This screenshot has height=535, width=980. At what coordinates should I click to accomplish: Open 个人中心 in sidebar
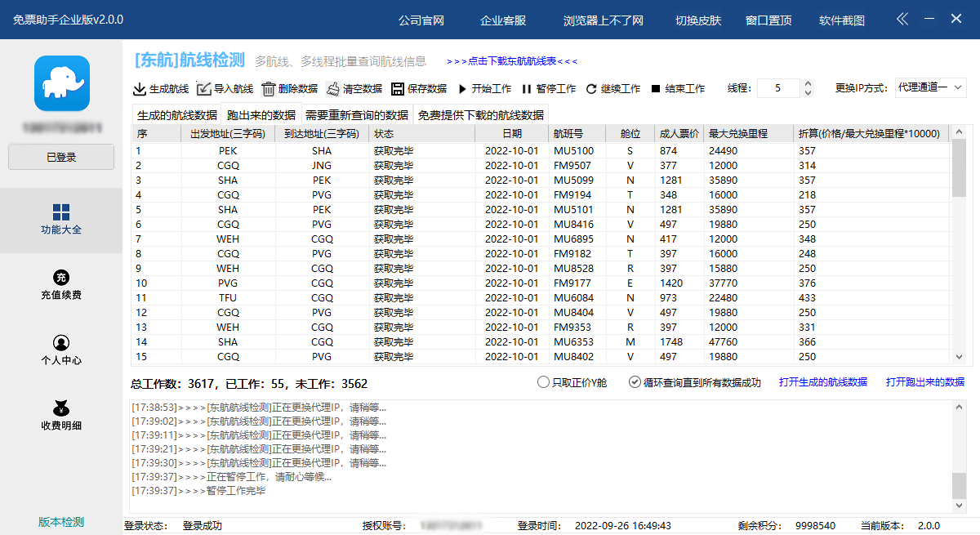click(x=61, y=350)
